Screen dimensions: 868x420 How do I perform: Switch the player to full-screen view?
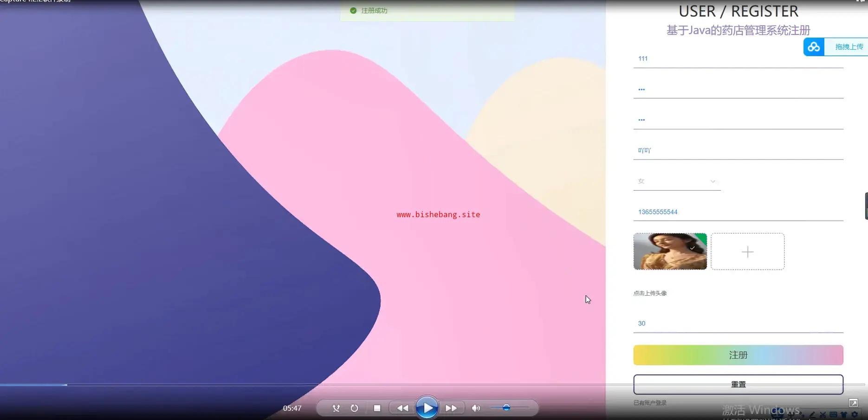pyautogui.click(x=853, y=403)
